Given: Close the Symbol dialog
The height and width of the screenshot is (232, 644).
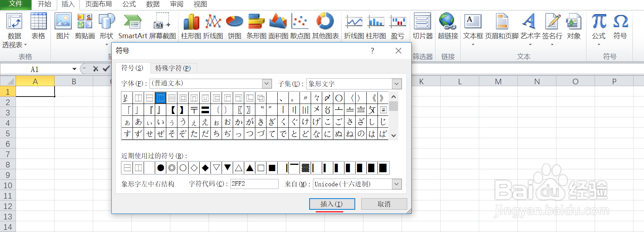Looking at the screenshot, I should pyautogui.click(x=398, y=51).
